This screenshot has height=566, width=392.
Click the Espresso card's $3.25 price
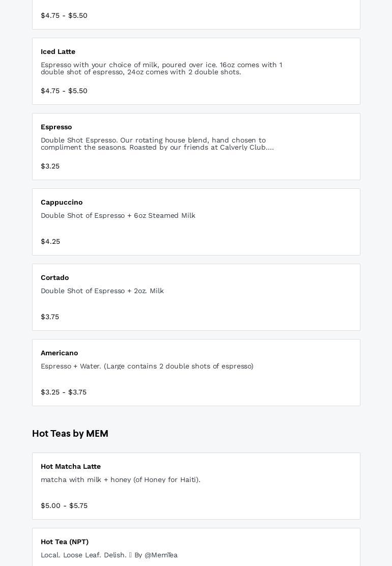pos(50,166)
